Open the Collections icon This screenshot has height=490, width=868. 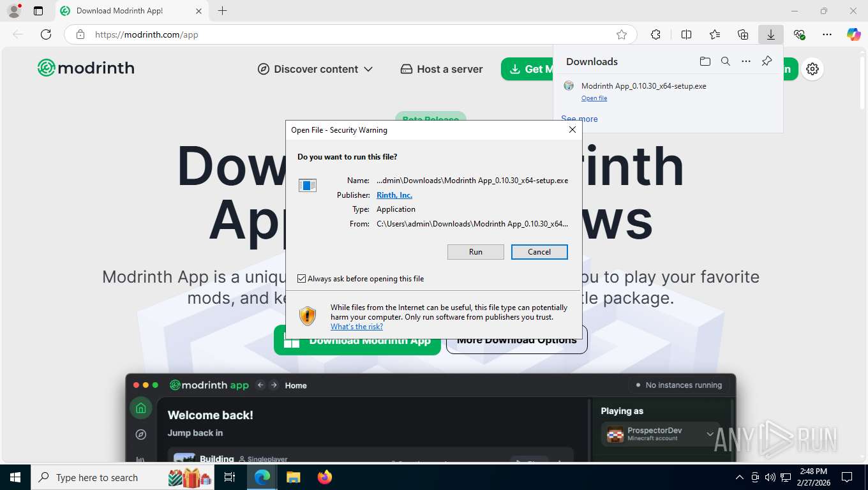tap(743, 34)
